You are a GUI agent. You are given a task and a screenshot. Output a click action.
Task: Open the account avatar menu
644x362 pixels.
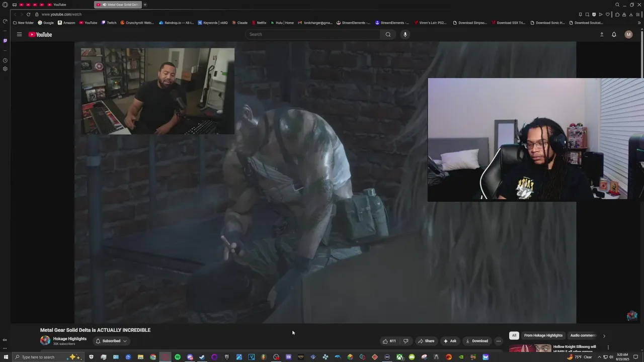pos(628,34)
